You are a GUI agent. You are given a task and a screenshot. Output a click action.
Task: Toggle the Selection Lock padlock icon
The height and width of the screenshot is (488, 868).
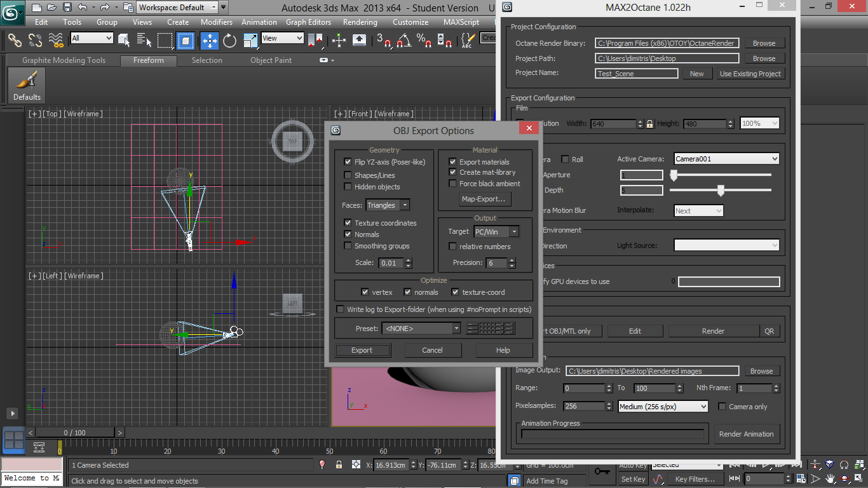click(x=339, y=465)
